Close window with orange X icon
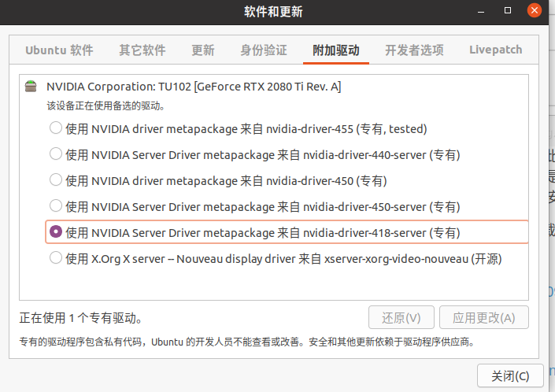The image size is (555, 392). (x=534, y=10)
